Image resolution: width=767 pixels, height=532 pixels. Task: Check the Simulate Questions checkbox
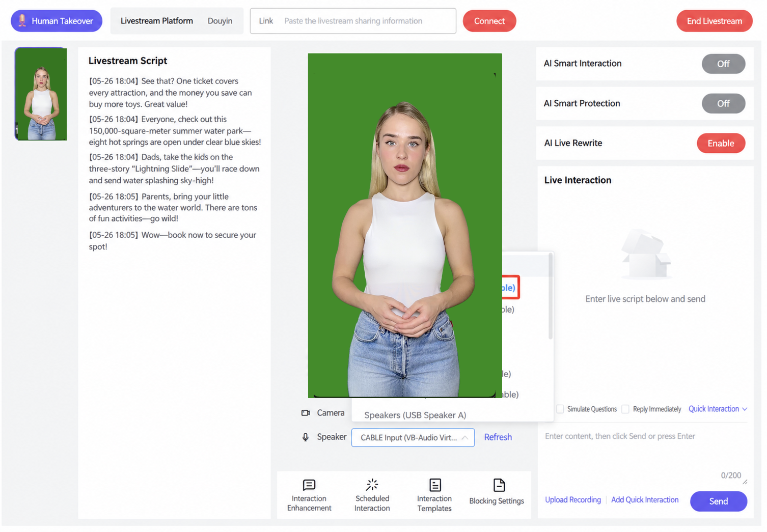560,409
